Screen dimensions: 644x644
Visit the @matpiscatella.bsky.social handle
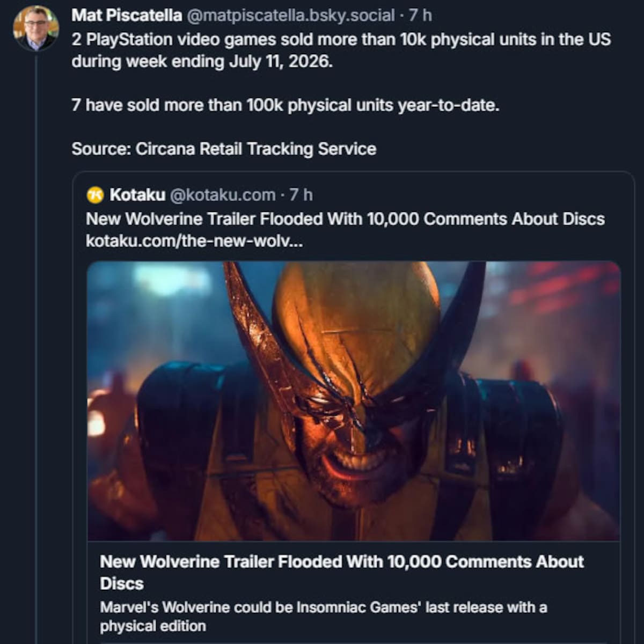tap(290, 16)
